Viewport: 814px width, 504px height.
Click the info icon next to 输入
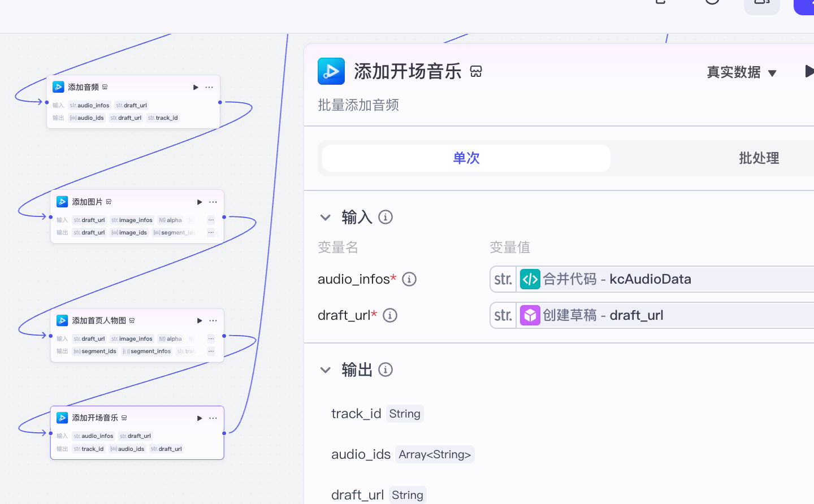click(x=386, y=217)
